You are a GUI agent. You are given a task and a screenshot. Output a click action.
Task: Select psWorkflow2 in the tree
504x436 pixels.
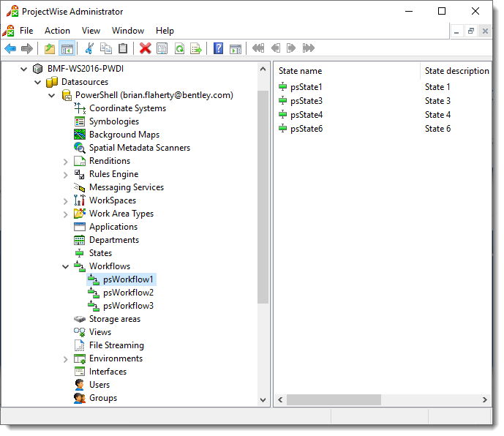coord(128,293)
